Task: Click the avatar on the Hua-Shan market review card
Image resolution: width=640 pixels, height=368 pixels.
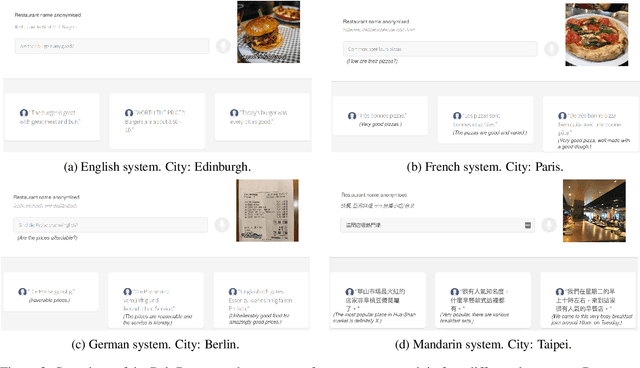Action: pos(349,292)
